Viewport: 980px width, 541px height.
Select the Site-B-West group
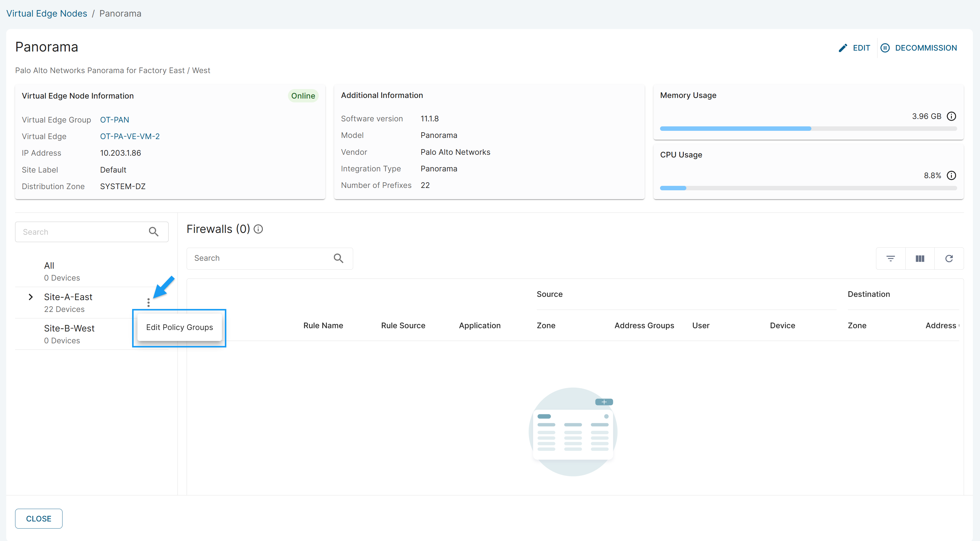(x=69, y=329)
